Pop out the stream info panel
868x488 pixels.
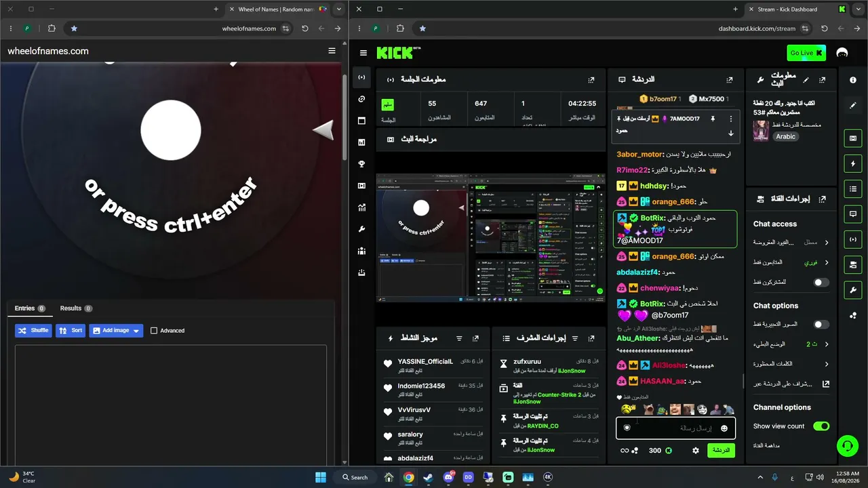click(823, 80)
